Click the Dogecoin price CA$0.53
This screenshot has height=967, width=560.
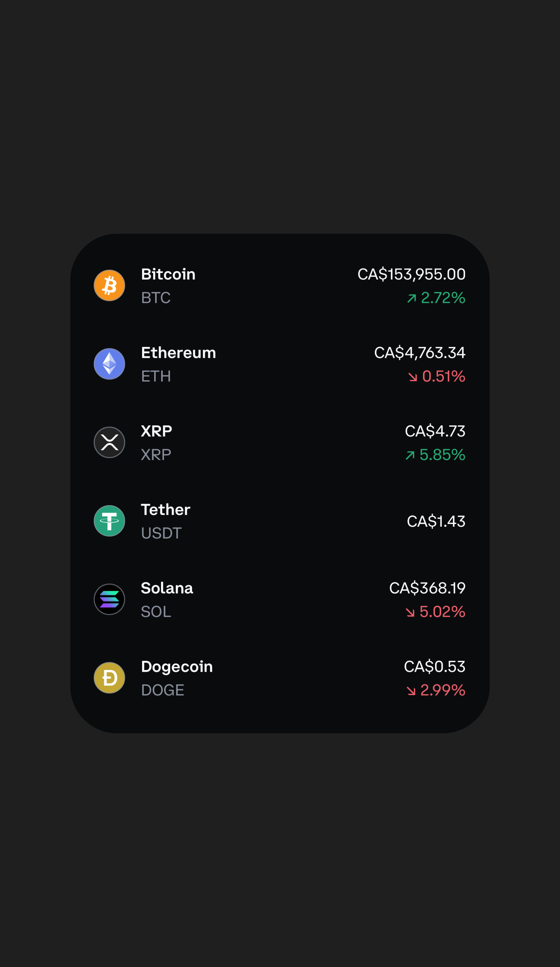pos(434,667)
